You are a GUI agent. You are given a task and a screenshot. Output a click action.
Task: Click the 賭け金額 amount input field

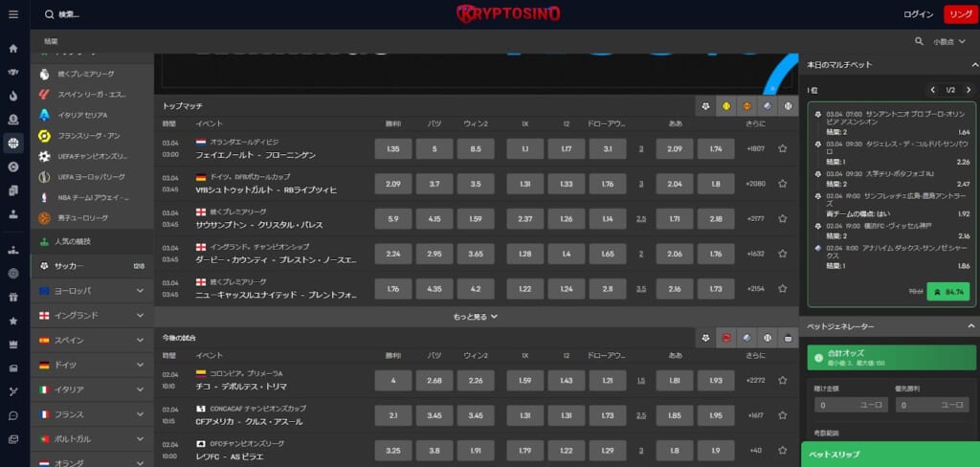coord(851,405)
